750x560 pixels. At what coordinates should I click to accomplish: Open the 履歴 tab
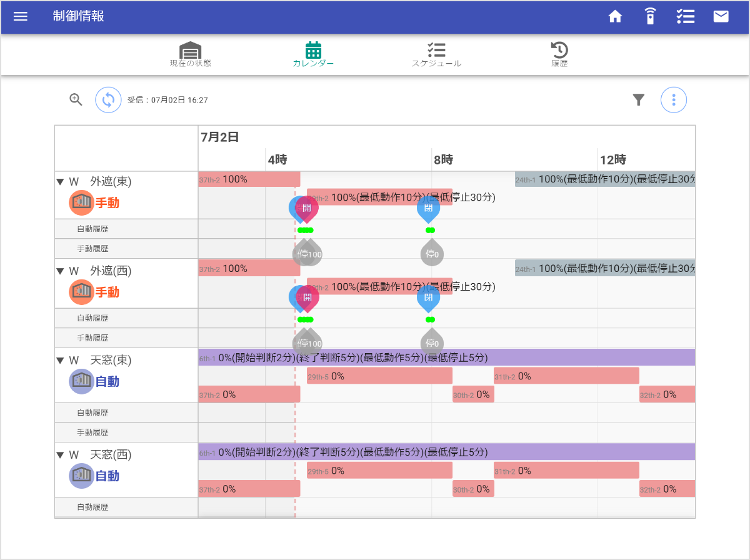[560, 55]
